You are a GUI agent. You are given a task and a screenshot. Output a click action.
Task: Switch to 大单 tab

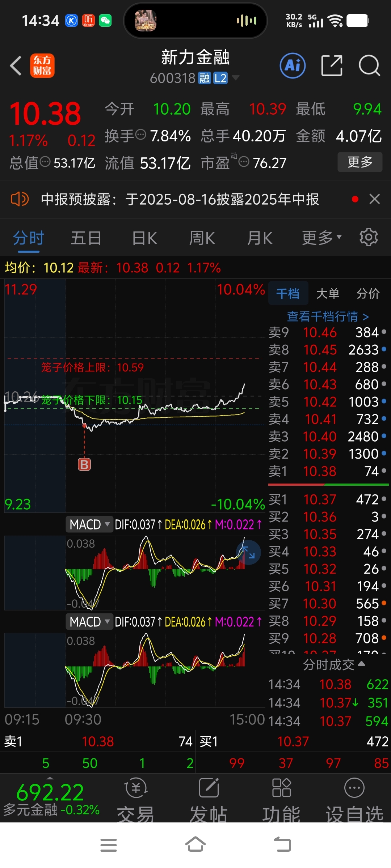pos(328,293)
